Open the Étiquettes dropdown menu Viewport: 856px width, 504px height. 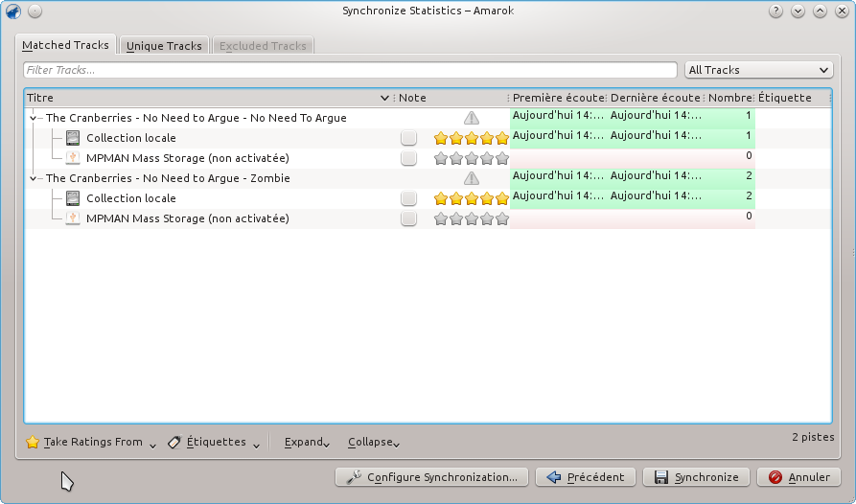click(x=214, y=442)
